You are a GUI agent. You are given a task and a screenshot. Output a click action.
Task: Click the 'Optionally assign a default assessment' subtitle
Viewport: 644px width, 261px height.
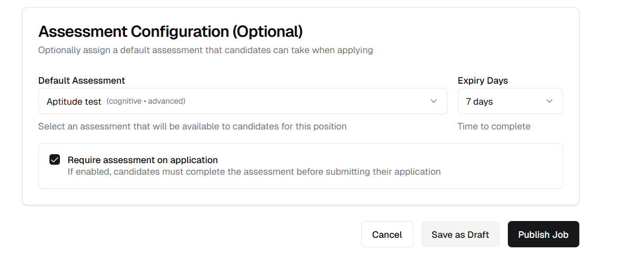205,51
